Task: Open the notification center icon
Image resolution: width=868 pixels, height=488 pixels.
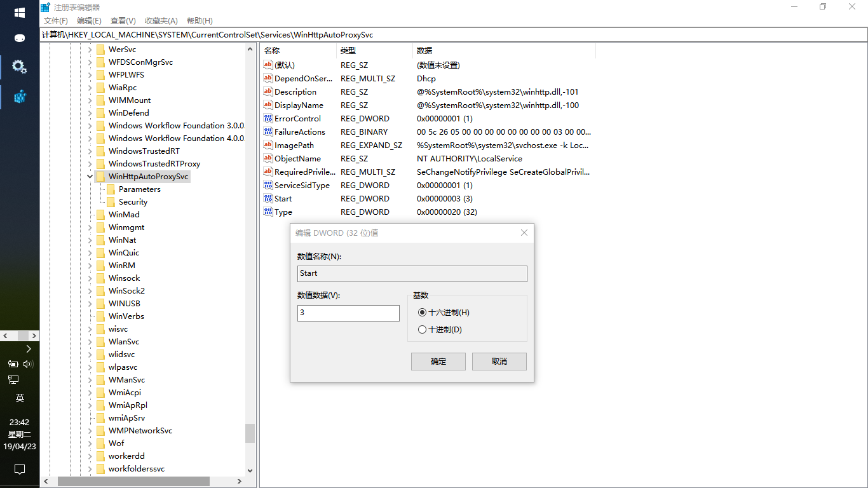Action: pos(20,470)
